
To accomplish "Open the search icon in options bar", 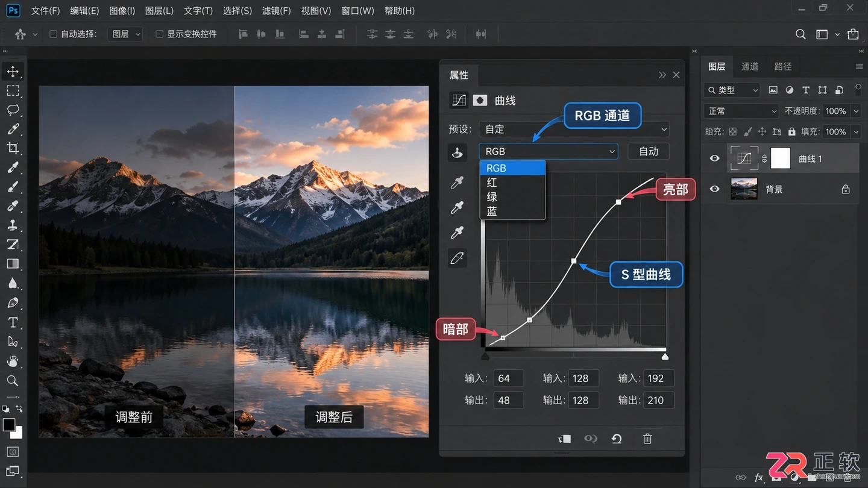I will 800,34.
